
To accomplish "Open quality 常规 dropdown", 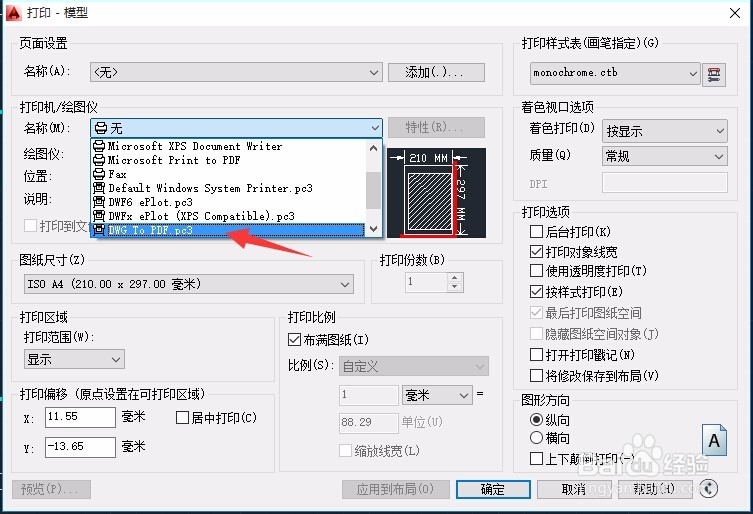I will pos(665,156).
